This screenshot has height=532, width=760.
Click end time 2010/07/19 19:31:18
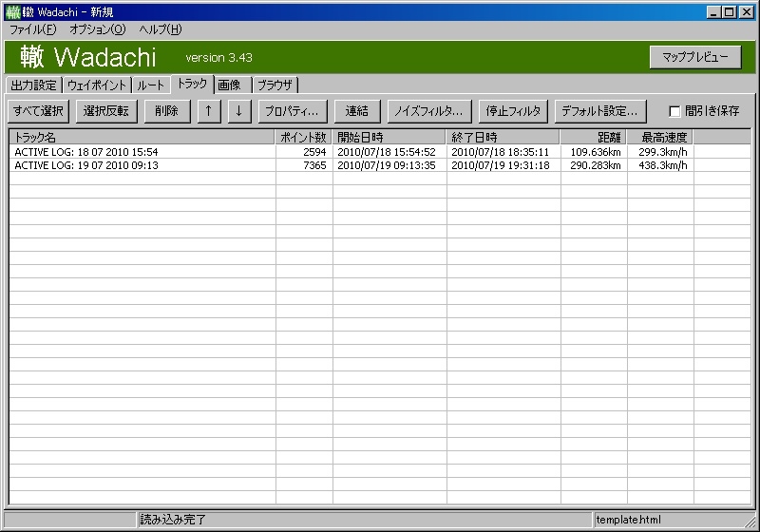[501, 165]
